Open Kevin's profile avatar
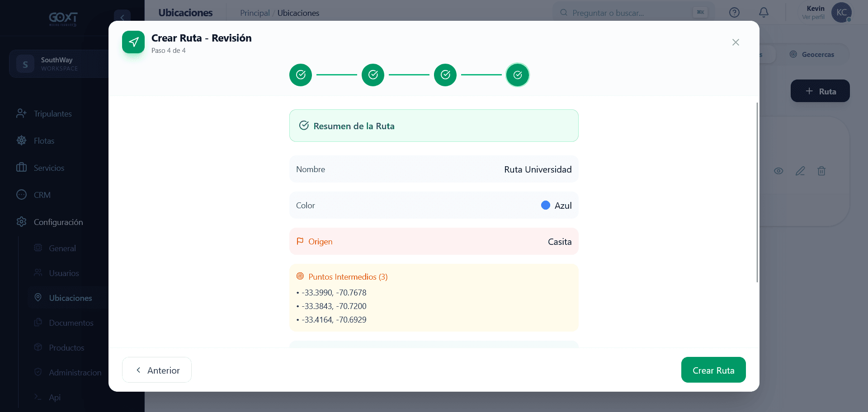 [841, 13]
